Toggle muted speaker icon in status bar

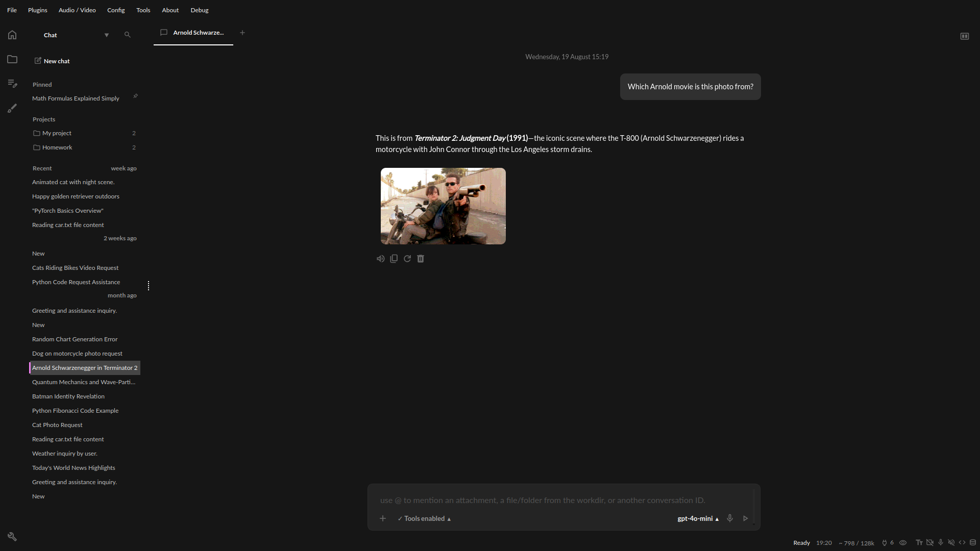click(951, 543)
